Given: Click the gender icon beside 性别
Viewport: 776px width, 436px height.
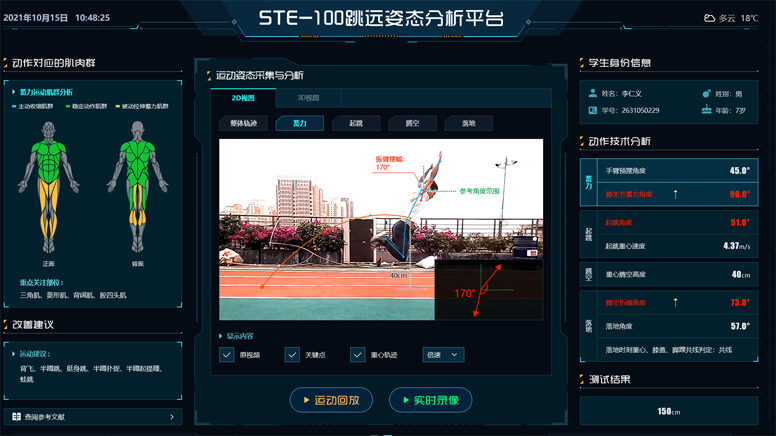Looking at the screenshot, I should [707, 92].
